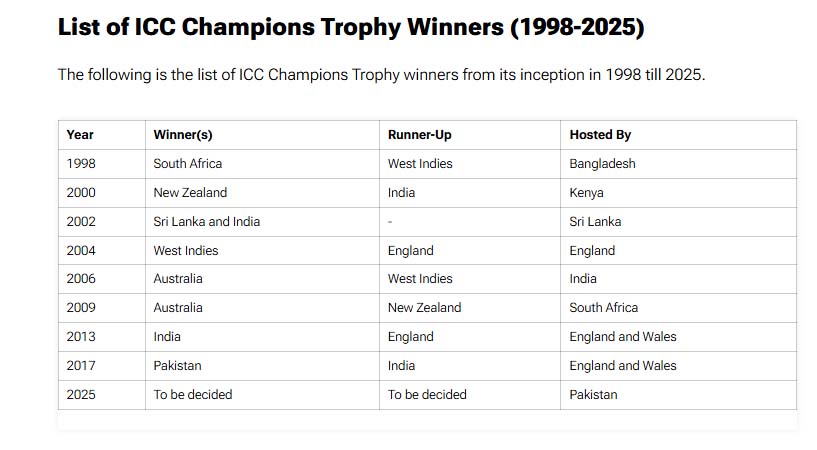817x450 pixels.
Task: Select the Winner(s) column header
Action: point(183,135)
